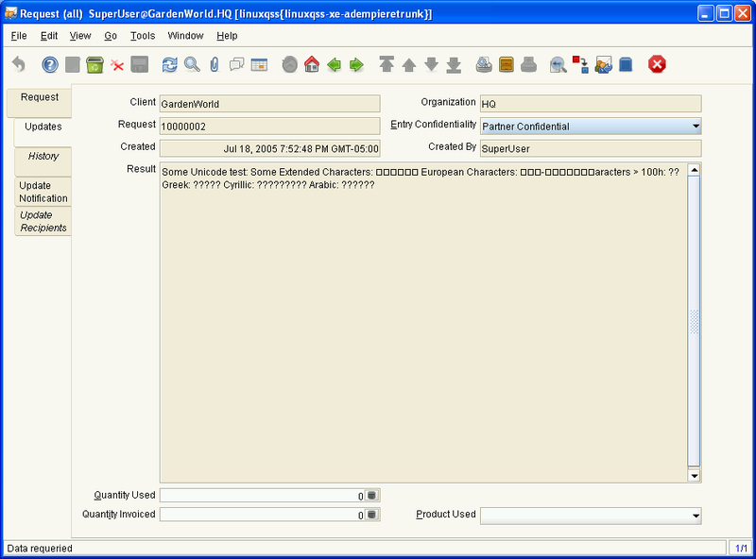Expand the Entry Confidentiality dropdown
Screen dimensions: 756x559
[x=696, y=126]
